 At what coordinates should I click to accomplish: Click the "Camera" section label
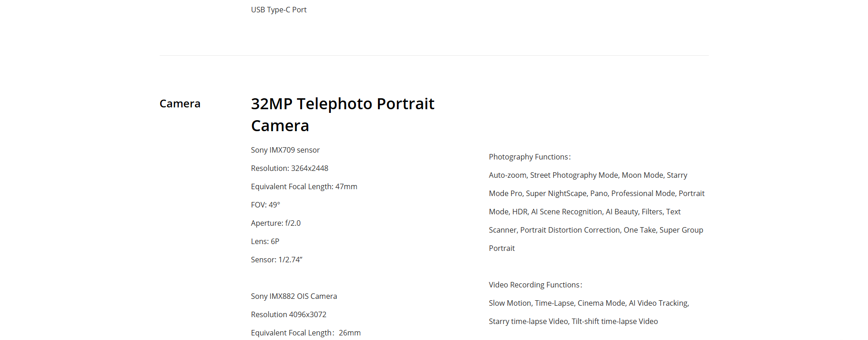180,104
